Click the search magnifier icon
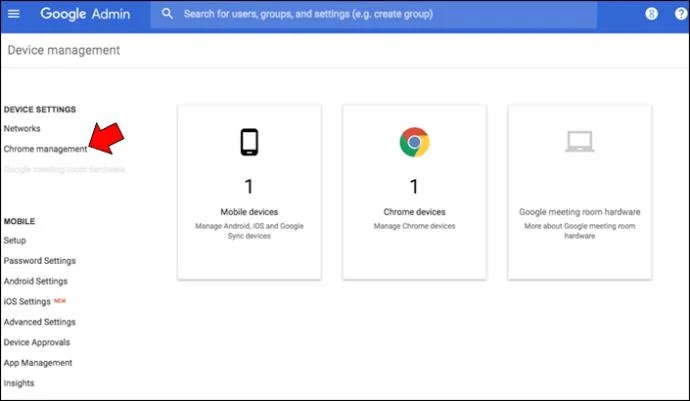690x401 pixels. point(167,14)
